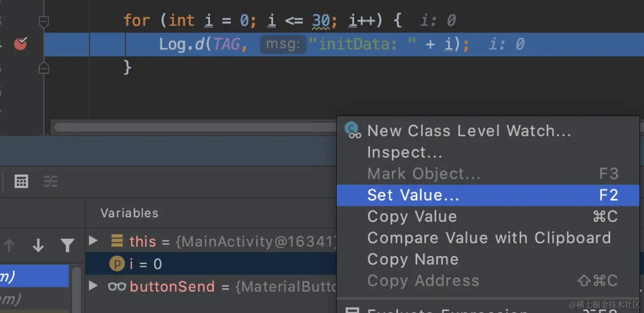Click the glasses watch icon beside buttonSend

coord(117,286)
